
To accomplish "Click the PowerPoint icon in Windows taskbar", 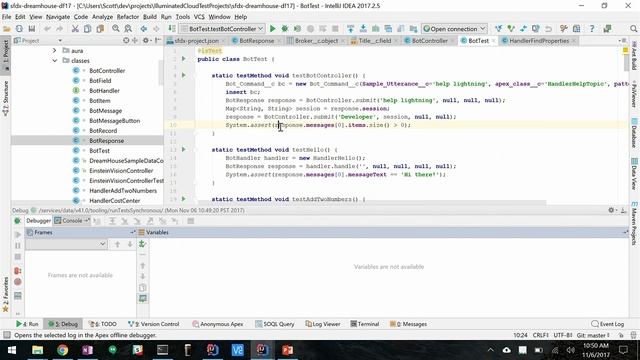I will pos(287,350).
